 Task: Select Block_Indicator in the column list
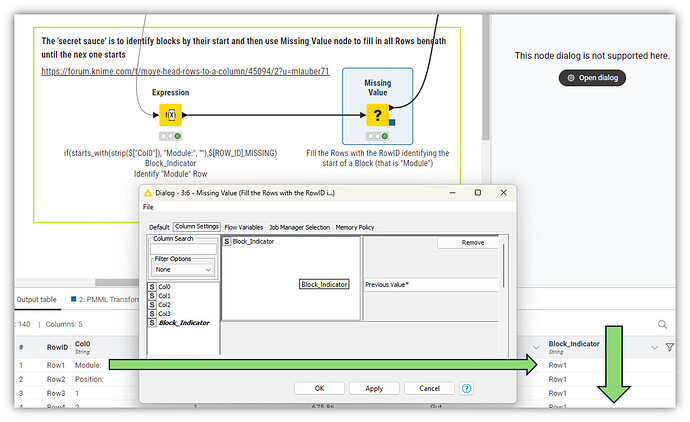[182, 323]
